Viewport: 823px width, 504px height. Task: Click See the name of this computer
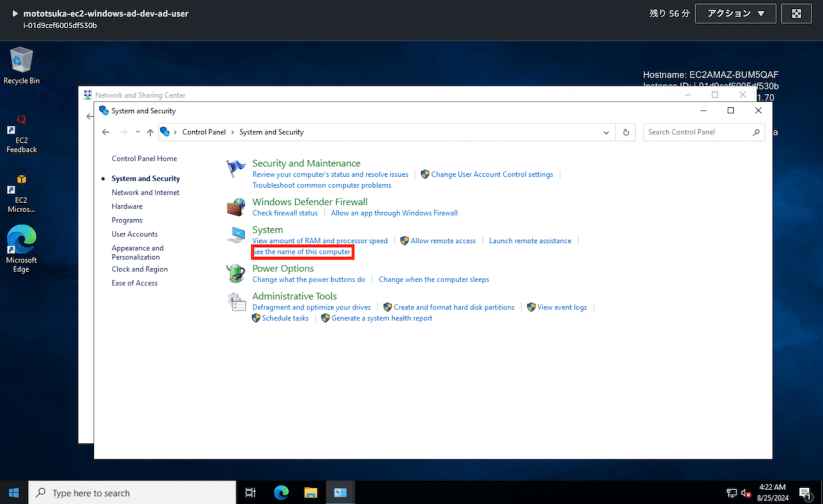(x=301, y=251)
